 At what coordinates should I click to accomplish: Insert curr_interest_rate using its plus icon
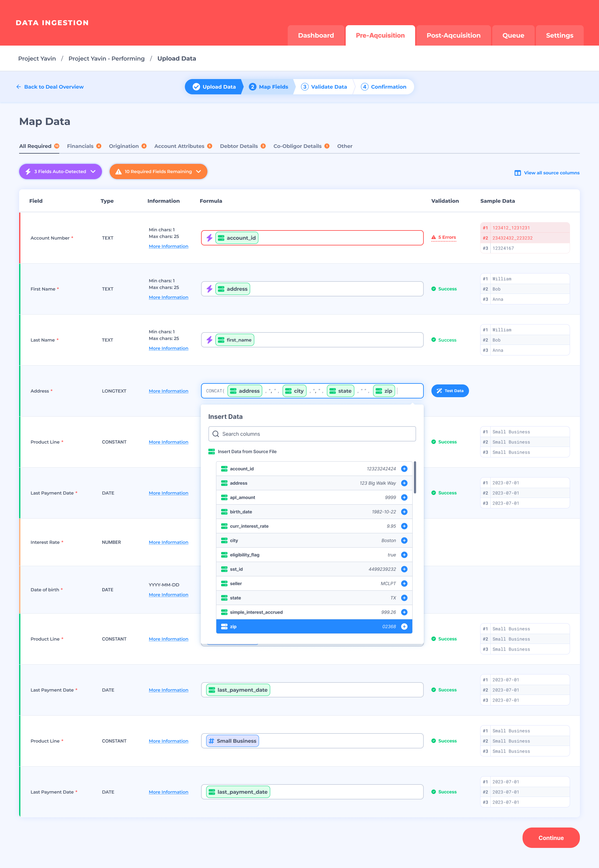tap(404, 526)
